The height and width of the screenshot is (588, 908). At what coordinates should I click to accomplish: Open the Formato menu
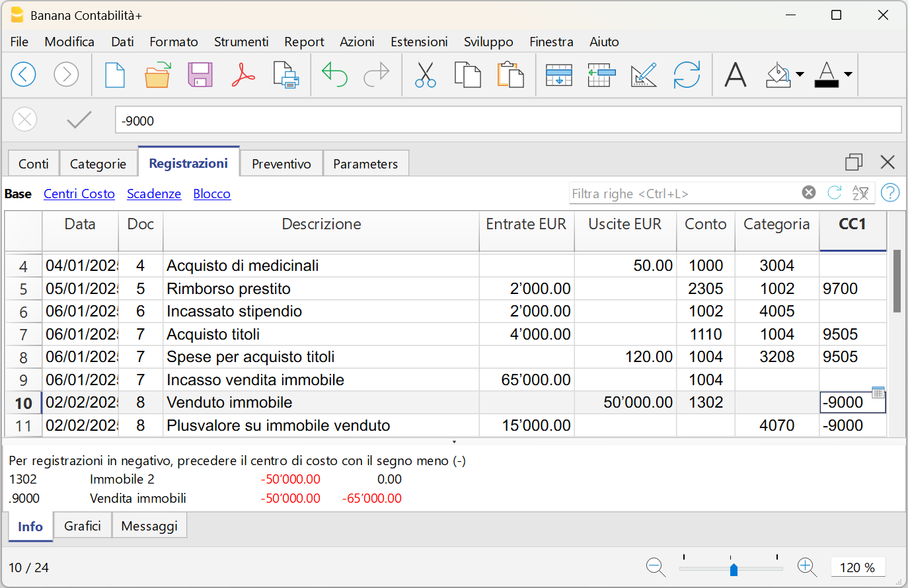[x=174, y=42]
